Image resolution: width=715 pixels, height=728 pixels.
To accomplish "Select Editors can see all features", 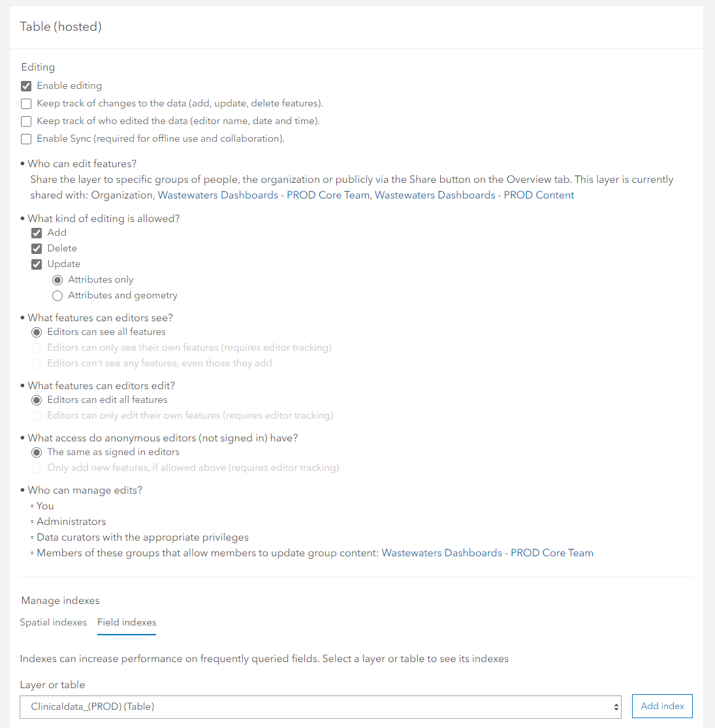I will tap(37, 332).
